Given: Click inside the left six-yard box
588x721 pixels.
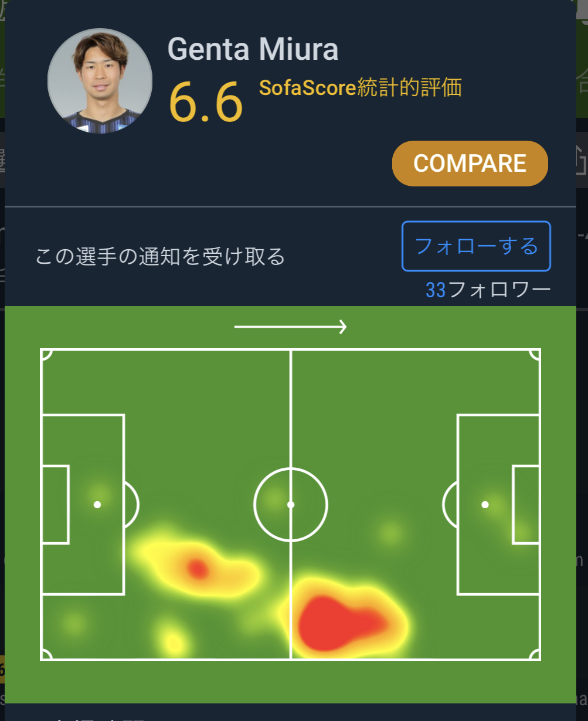Looking at the screenshot, I should [x=56, y=504].
